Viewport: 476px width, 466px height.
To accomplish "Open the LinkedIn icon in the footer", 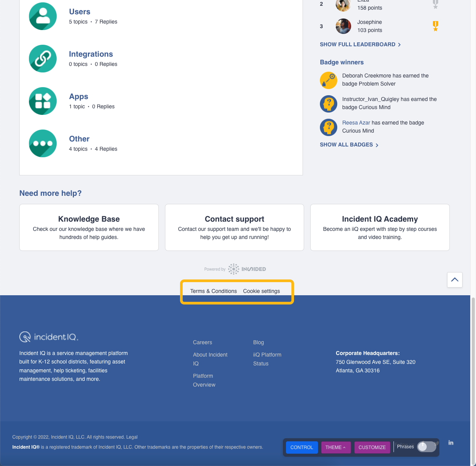I will (451, 443).
